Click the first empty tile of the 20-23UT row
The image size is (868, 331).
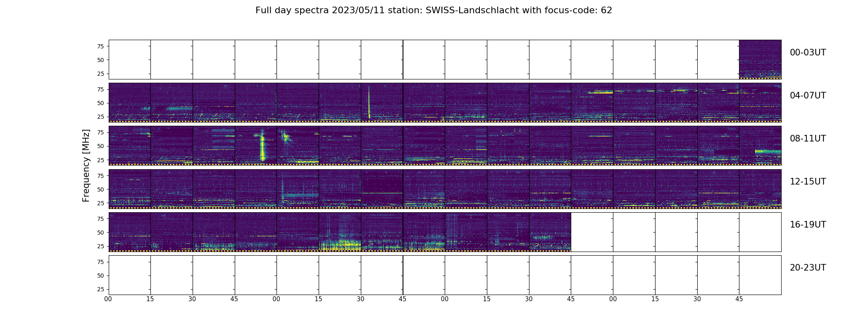click(x=130, y=275)
